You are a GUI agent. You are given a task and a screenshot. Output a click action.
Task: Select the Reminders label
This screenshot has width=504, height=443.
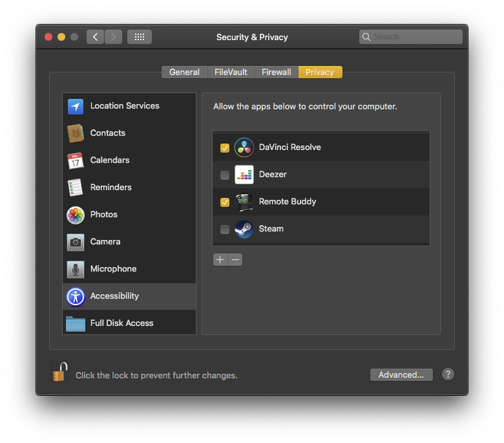tap(111, 188)
